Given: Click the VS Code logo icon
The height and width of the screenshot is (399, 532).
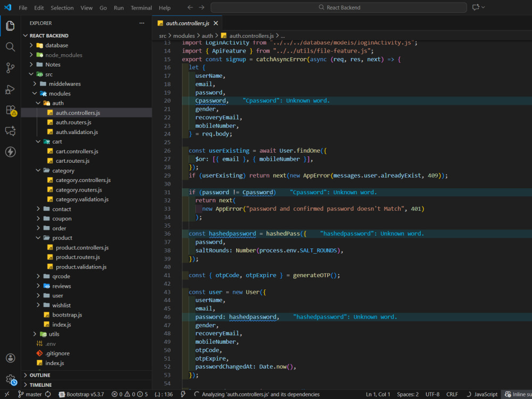Looking at the screenshot, I should [7, 7].
